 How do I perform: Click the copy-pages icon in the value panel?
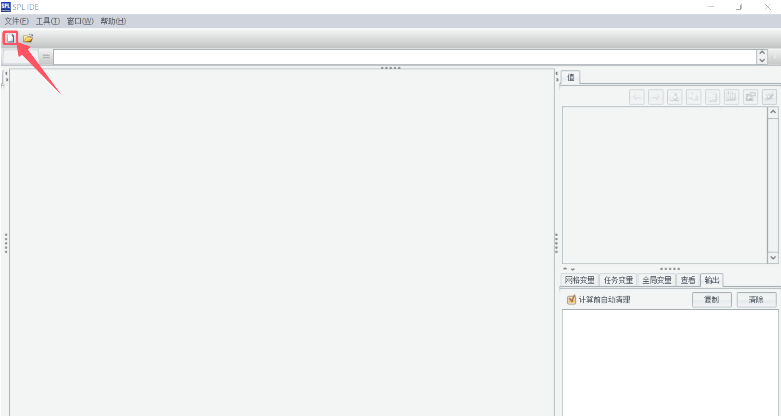[x=693, y=97]
